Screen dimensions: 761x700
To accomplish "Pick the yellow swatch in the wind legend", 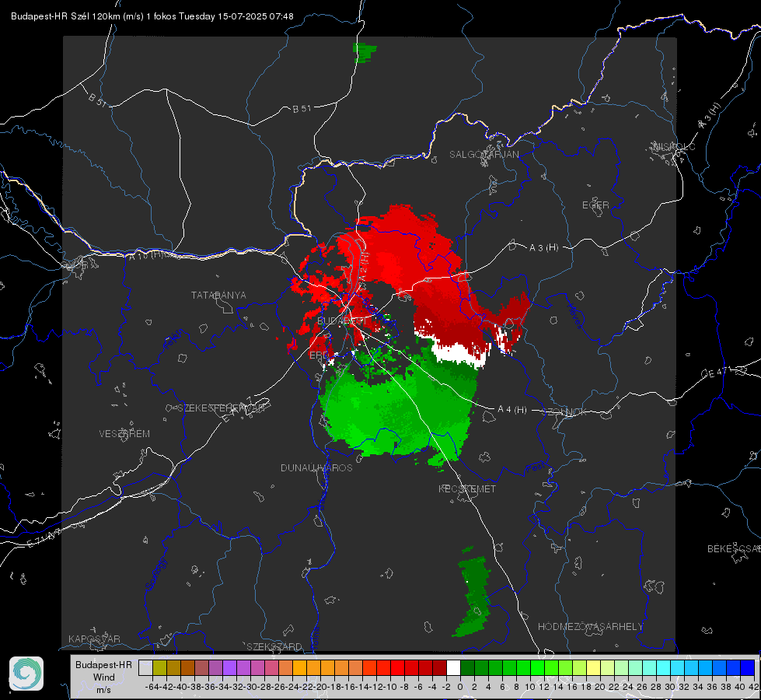I will tap(594, 667).
